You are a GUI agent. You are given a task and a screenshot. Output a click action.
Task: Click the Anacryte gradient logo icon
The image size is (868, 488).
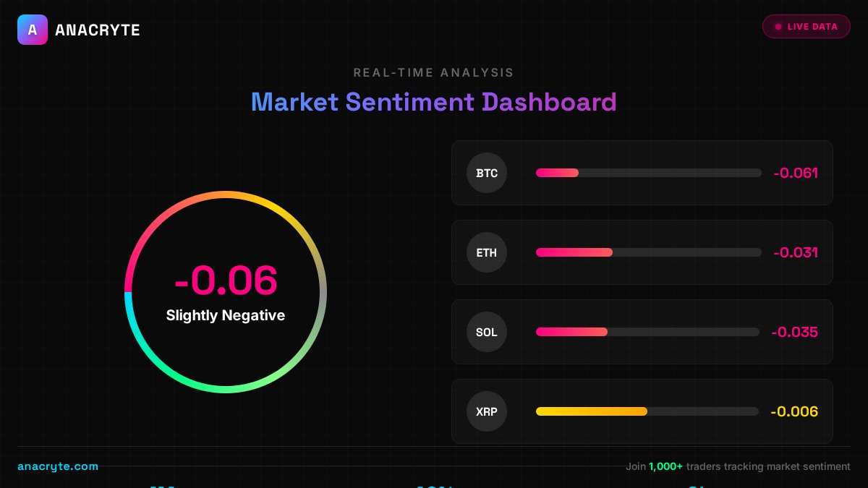coord(33,30)
